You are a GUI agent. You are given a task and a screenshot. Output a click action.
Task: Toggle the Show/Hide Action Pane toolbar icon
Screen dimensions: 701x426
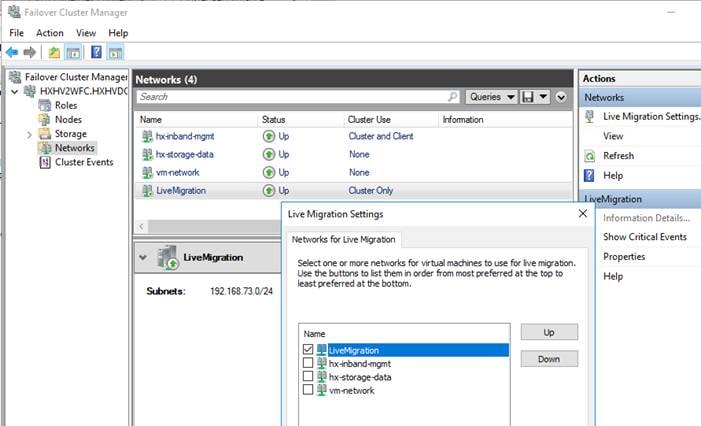(x=115, y=53)
